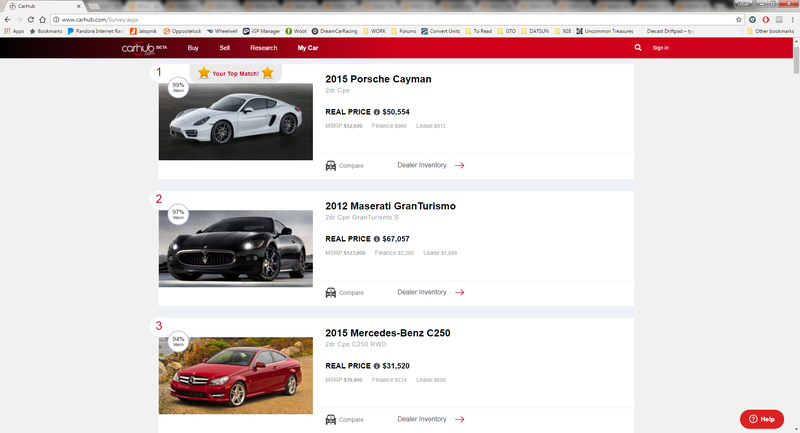Click the browser forward arrow

[x=19, y=19]
